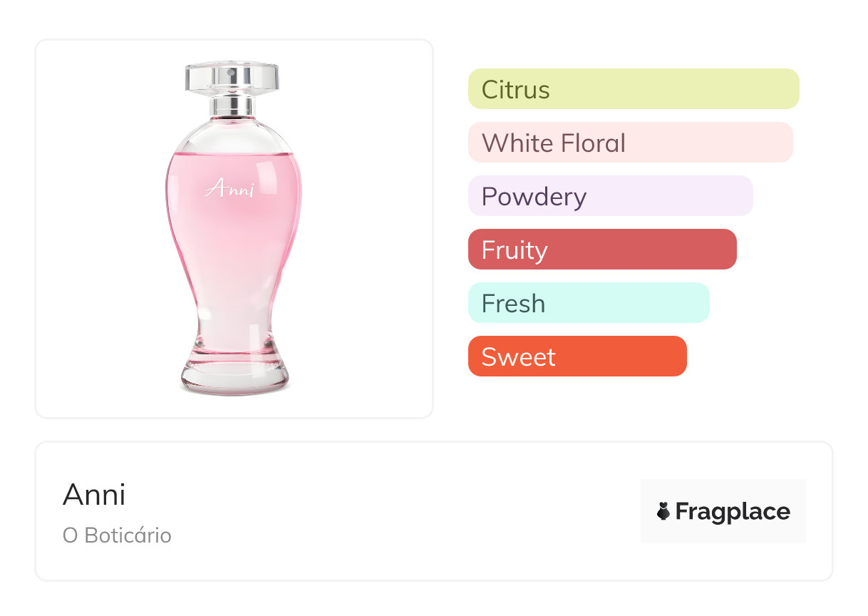
Task: Click the Powdery accord bar
Action: [610, 196]
